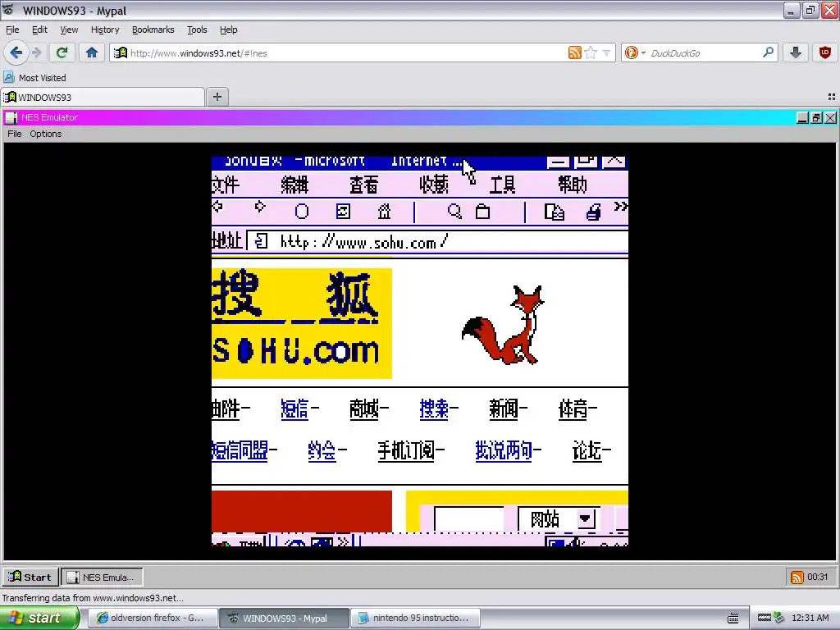Select the WINDOWS93 browser tab
Viewport: 840px width, 630px height.
tap(103, 97)
